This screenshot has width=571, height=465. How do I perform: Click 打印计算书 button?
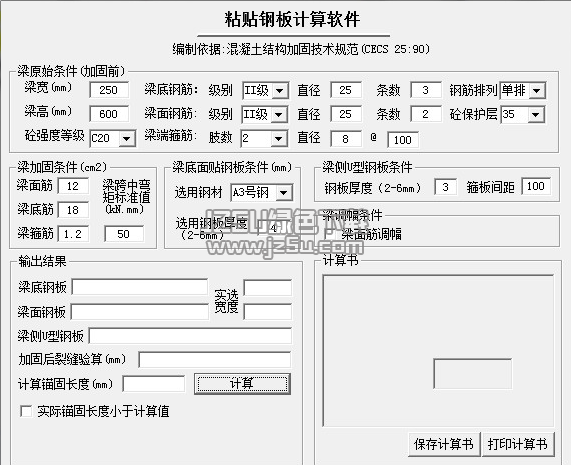click(x=518, y=444)
